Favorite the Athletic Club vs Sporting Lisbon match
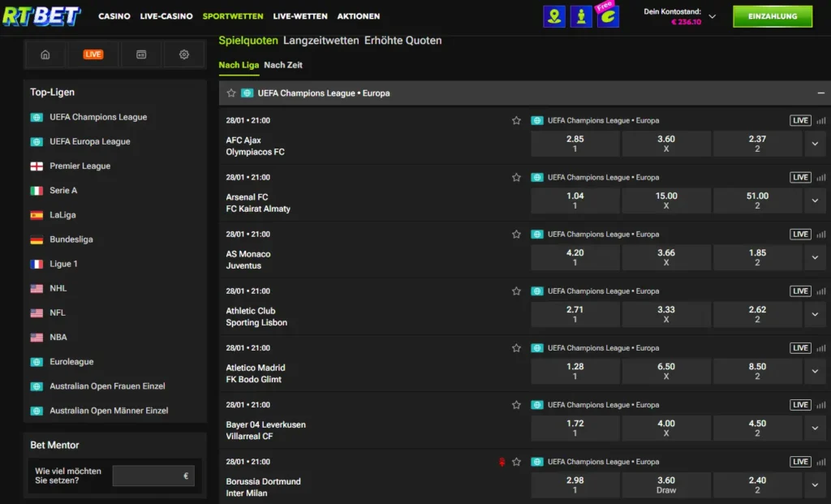This screenshot has width=831, height=504. (516, 291)
